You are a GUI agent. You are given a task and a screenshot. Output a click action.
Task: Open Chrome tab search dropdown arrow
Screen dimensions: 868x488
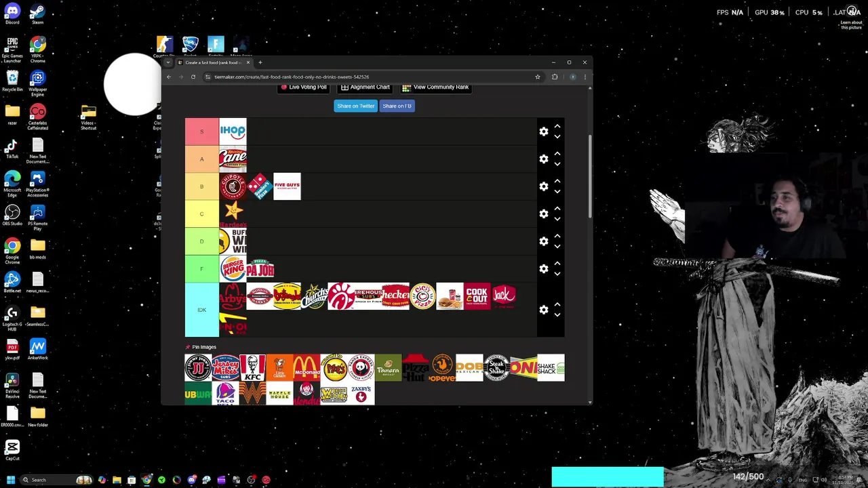(168, 62)
